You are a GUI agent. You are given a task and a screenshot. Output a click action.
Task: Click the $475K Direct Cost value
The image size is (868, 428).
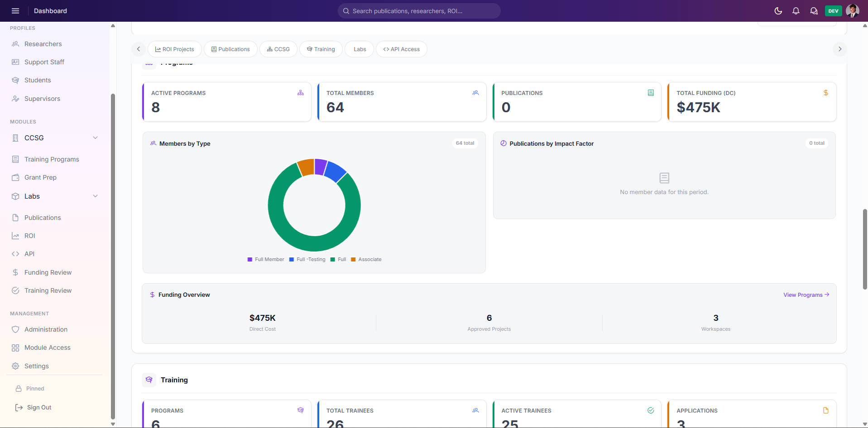(263, 318)
